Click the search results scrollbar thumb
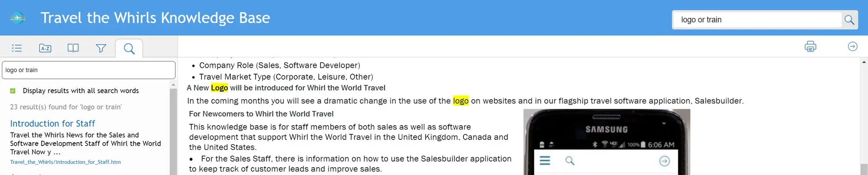The width and height of the screenshot is (868, 175). pos(173,130)
